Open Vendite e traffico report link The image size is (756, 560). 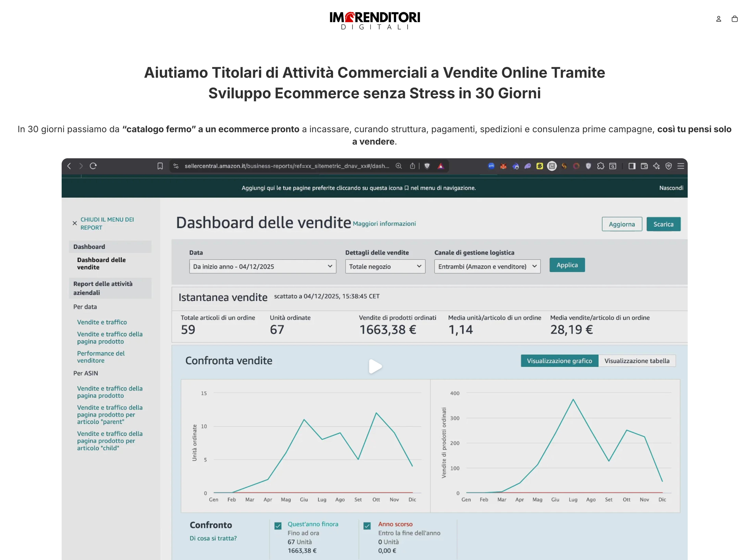102,322
